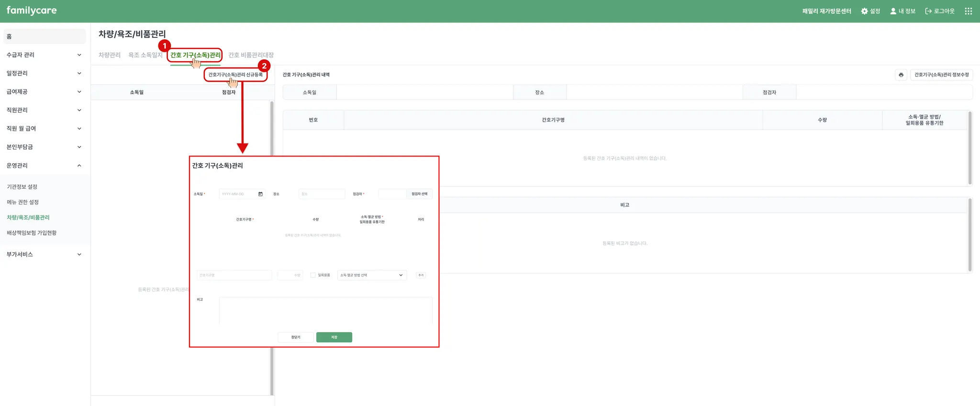This screenshot has width=980, height=406.
Task: Click the 차량/욕조/비품관리 page title
Action: point(132,34)
